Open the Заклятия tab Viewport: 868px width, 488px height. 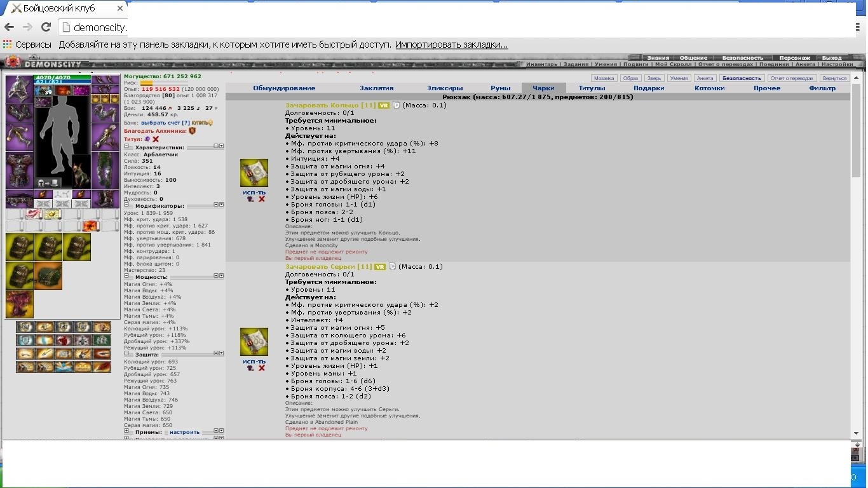click(377, 88)
